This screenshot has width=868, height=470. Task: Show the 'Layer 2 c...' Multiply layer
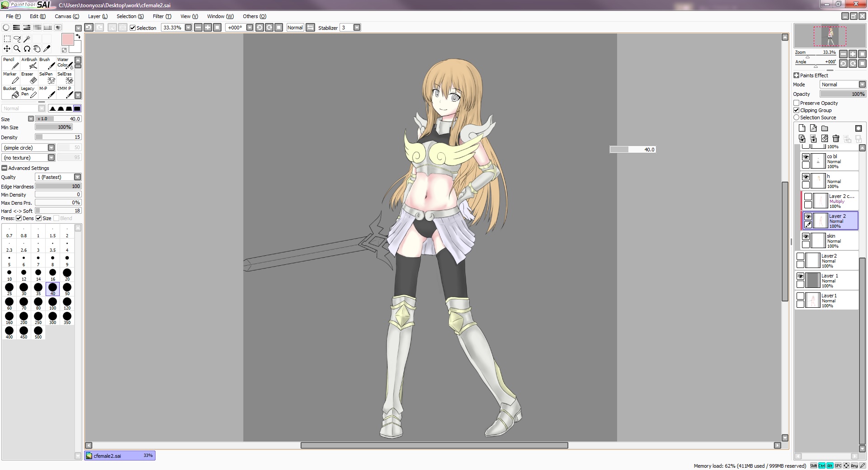point(808,197)
